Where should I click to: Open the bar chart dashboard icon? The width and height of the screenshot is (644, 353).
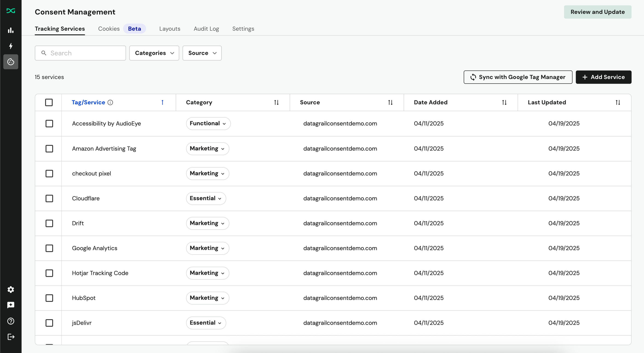point(11,30)
